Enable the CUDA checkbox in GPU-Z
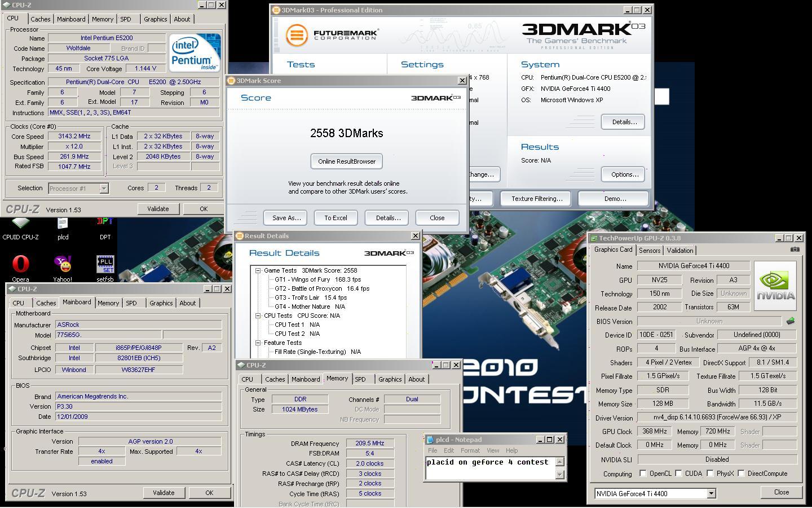This screenshot has height=508, width=812. pos(679,474)
